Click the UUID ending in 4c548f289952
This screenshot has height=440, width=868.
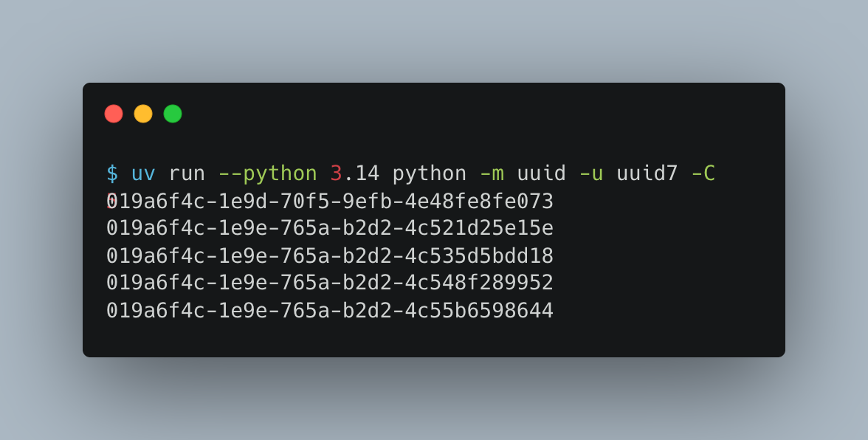(x=330, y=283)
